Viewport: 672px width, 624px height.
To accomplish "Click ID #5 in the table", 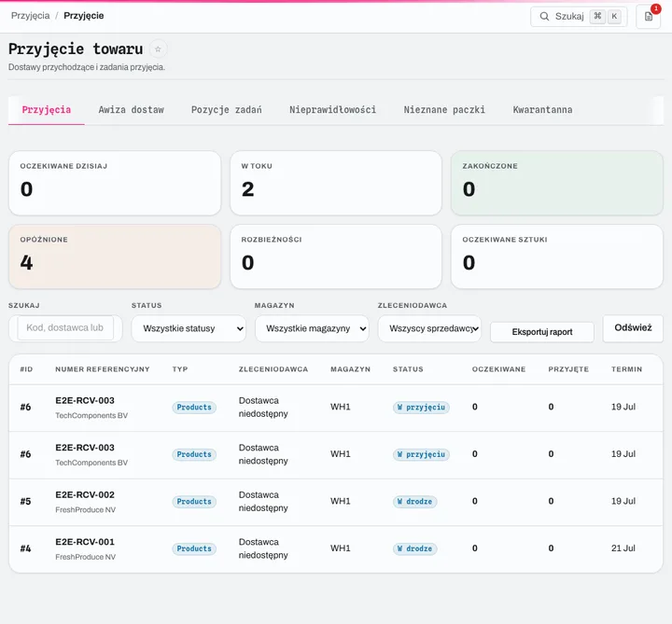I will point(26,501).
